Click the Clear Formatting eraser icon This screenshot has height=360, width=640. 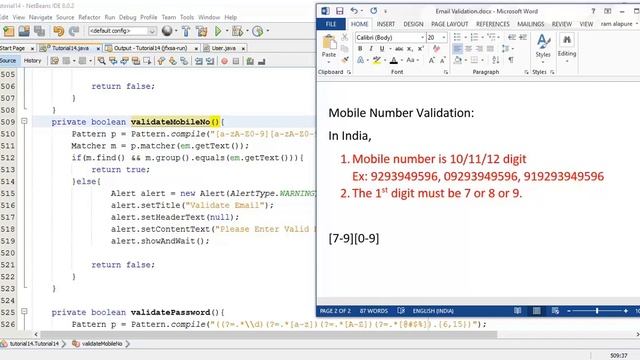[436, 49]
